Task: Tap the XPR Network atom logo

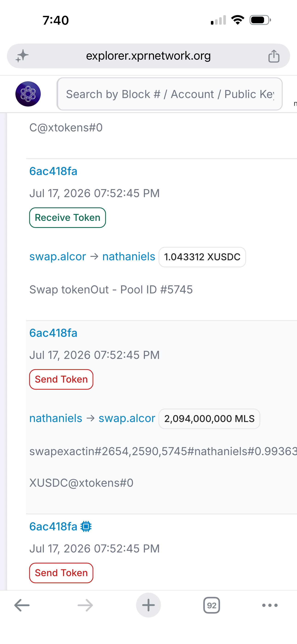Action: 28,94
